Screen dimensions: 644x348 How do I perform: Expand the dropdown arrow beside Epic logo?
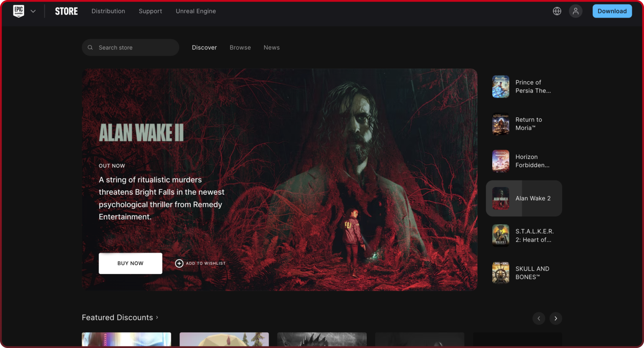tap(33, 11)
